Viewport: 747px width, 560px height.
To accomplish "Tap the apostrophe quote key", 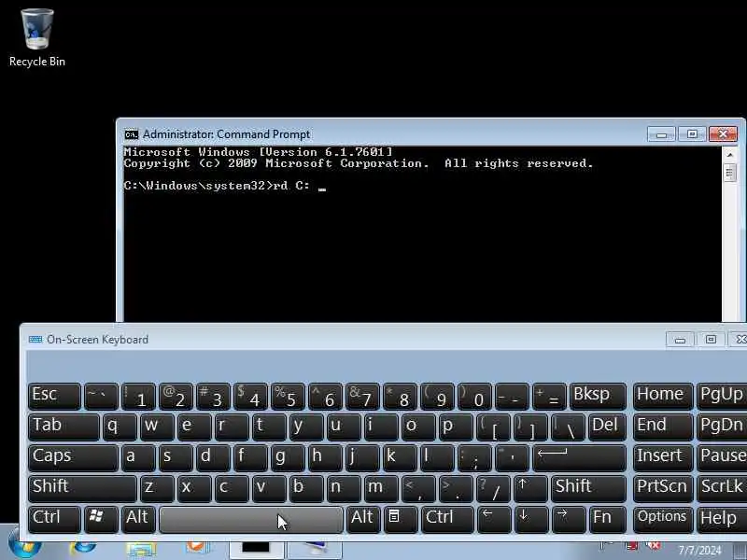I will pyautogui.click(x=512, y=458).
